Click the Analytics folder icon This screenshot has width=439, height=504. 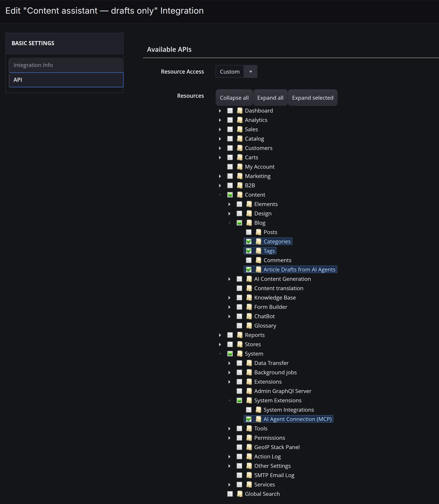[240, 120]
